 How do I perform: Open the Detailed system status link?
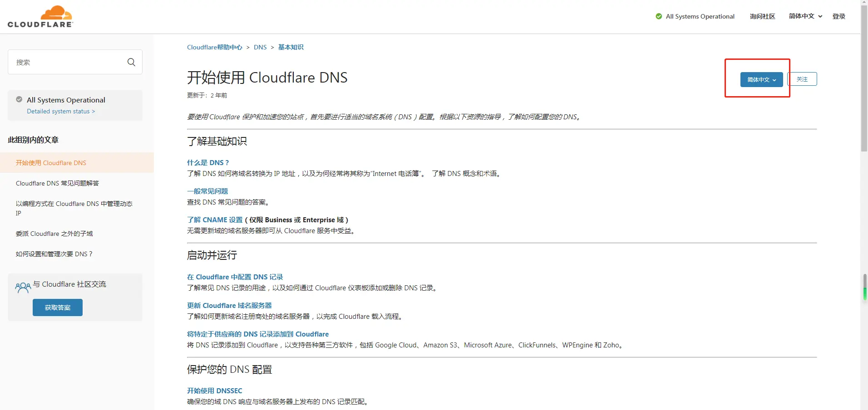click(x=60, y=111)
